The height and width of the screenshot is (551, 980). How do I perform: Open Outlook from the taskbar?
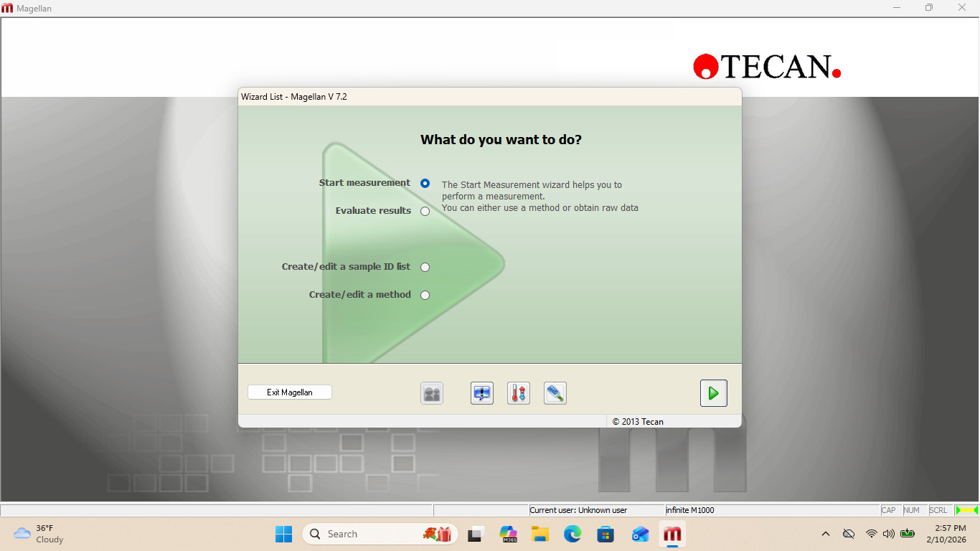tap(640, 534)
